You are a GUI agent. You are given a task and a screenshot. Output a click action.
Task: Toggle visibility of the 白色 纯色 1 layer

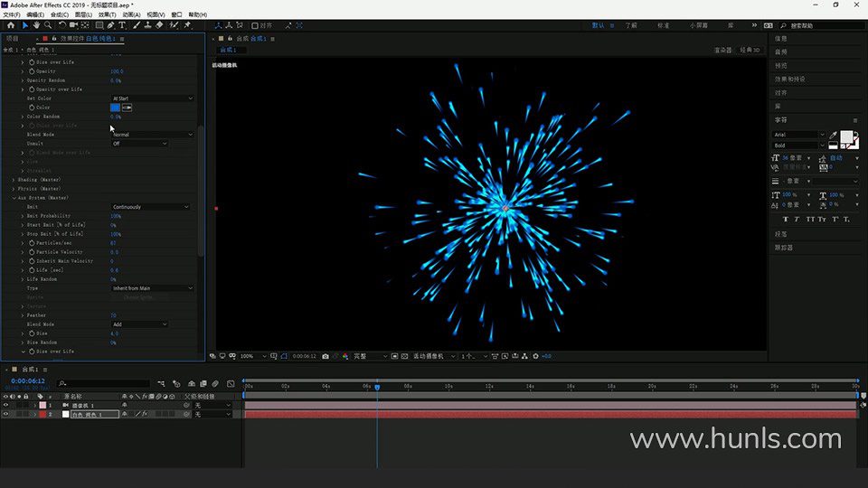5,414
